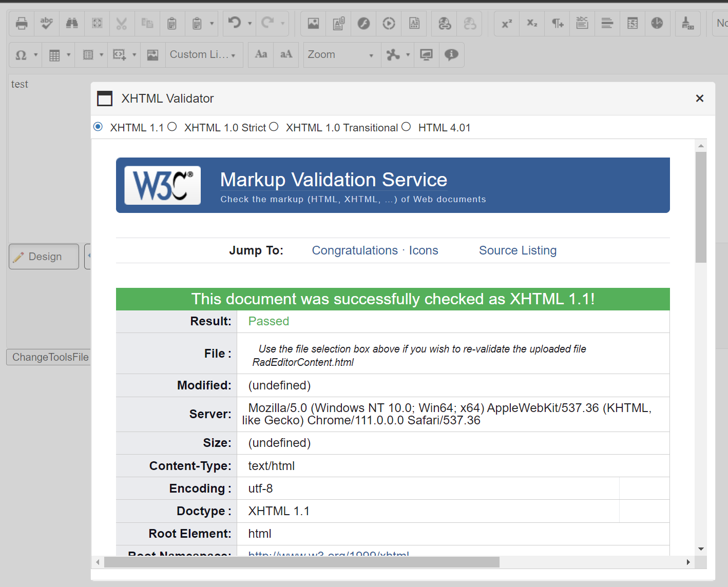Image resolution: width=728 pixels, height=587 pixels.
Task: Click the horizontal scrollbar right arrow
Action: [688, 562]
